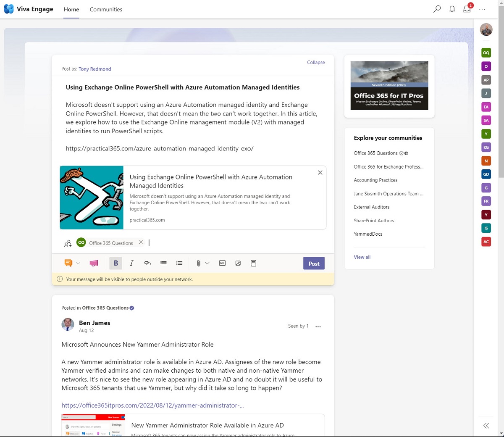This screenshot has height=437, width=504.
Task: Open the AP community icon
Action: coord(486,80)
